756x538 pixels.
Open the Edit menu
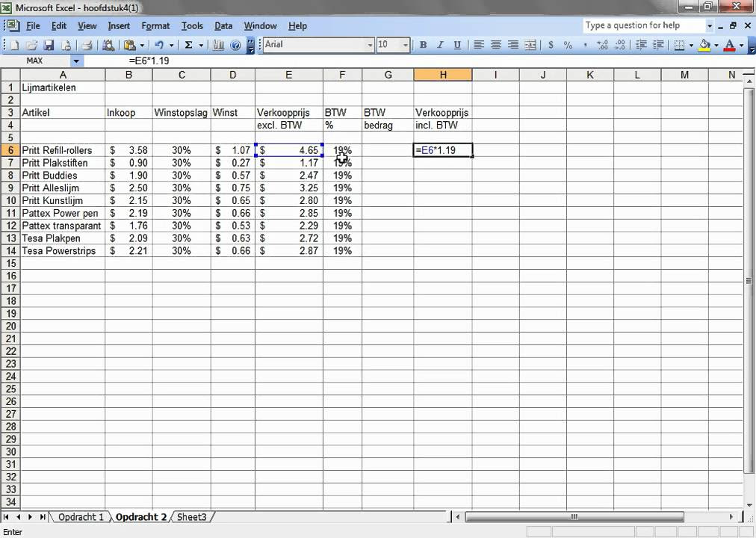(x=59, y=26)
